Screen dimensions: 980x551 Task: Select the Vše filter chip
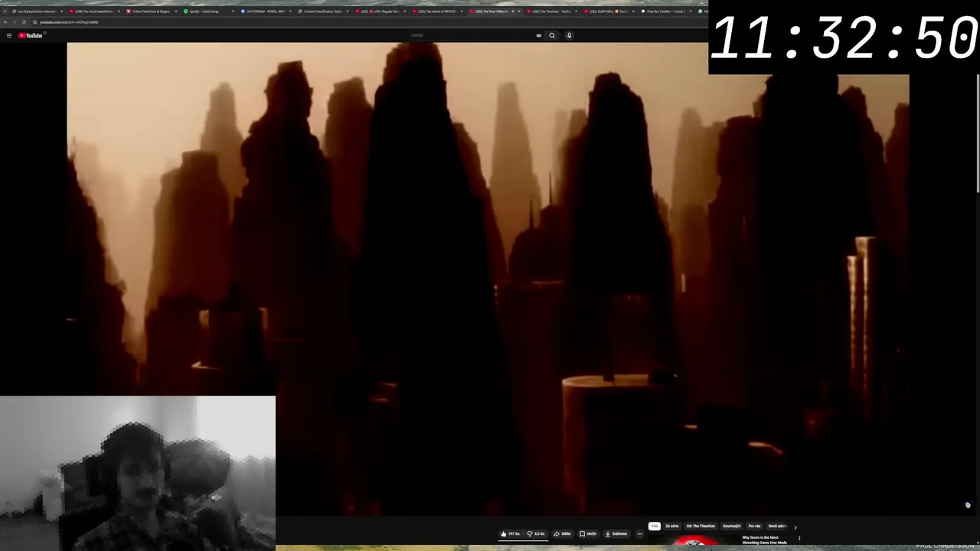click(x=655, y=527)
